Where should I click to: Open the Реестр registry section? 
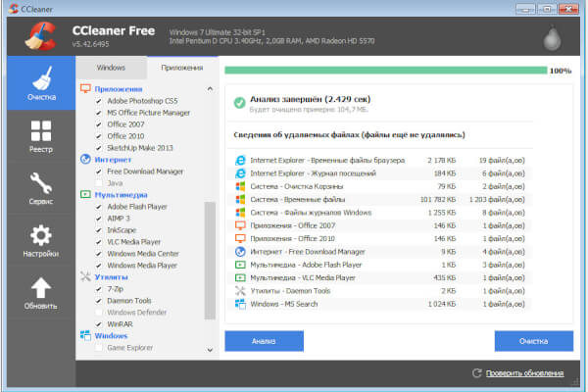pos(41,136)
